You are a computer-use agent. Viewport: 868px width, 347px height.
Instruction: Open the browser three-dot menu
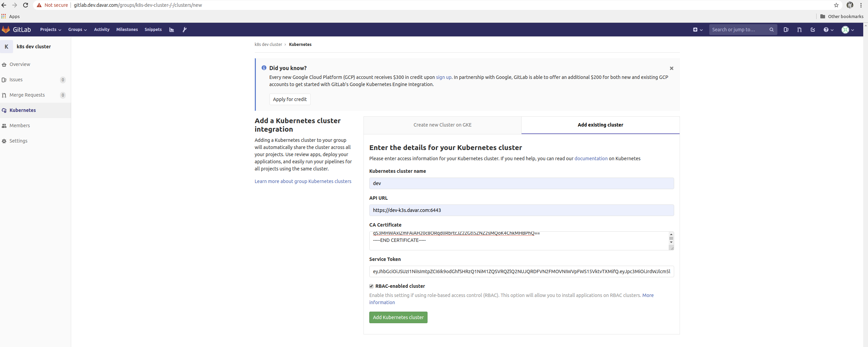861,5
